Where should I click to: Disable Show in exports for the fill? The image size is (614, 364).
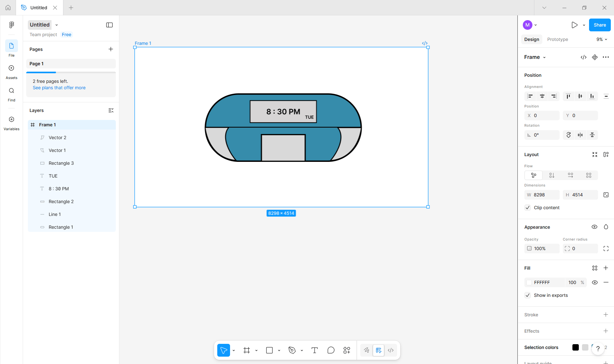click(x=527, y=295)
